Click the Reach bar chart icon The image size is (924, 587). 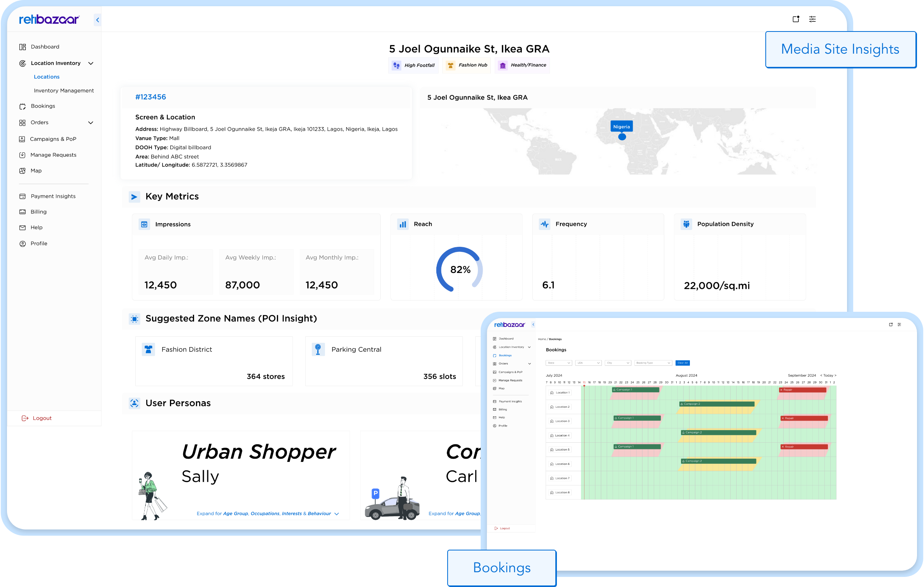403,224
